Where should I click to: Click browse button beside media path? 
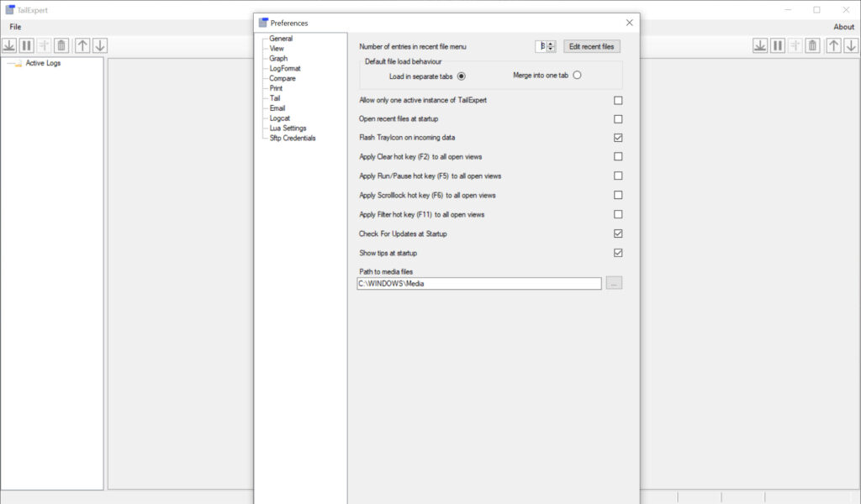click(614, 284)
